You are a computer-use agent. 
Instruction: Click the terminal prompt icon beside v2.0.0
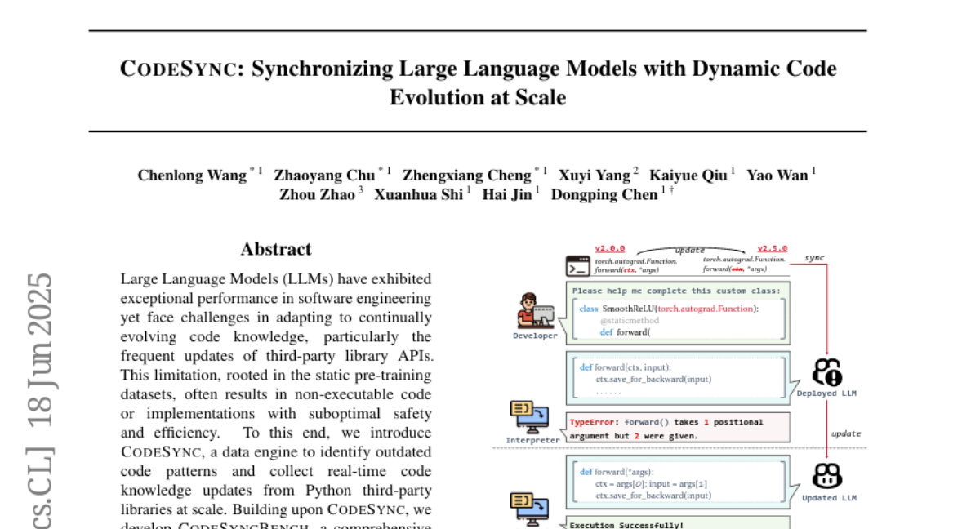577,266
